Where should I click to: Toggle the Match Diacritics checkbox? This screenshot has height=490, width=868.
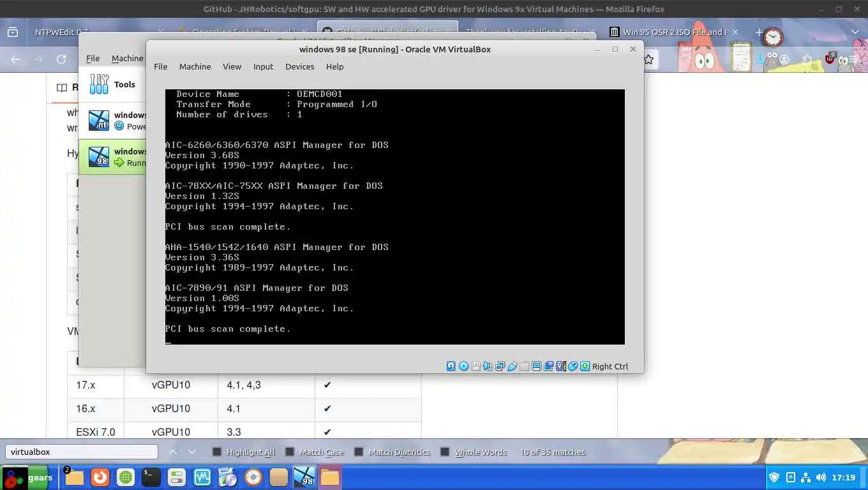[x=359, y=452]
